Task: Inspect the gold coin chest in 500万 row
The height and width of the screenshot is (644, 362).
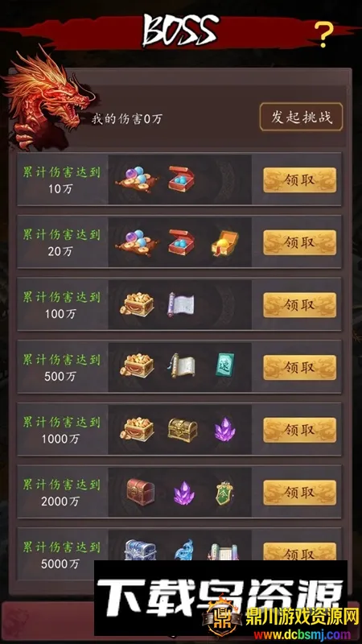Action: (x=137, y=365)
